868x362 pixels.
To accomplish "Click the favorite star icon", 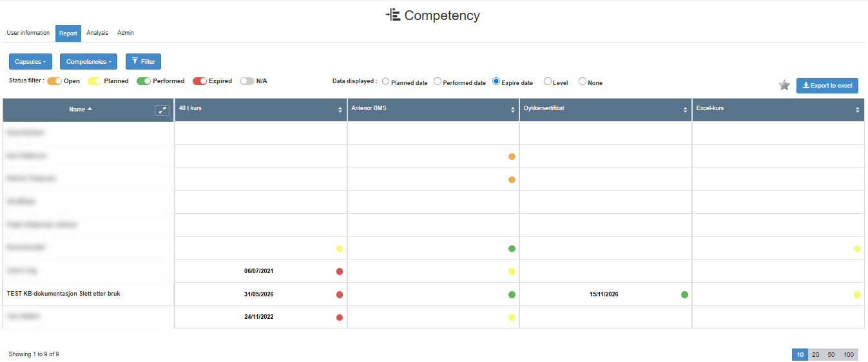I will [x=784, y=85].
